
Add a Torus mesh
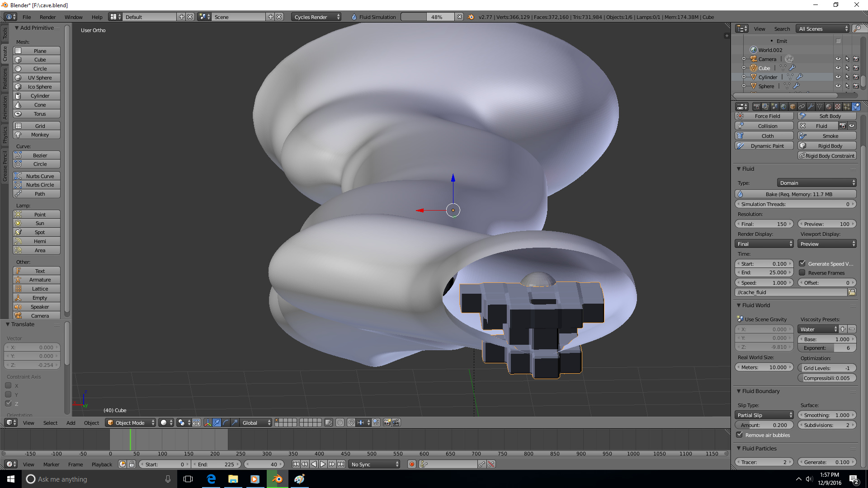(x=37, y=114)
